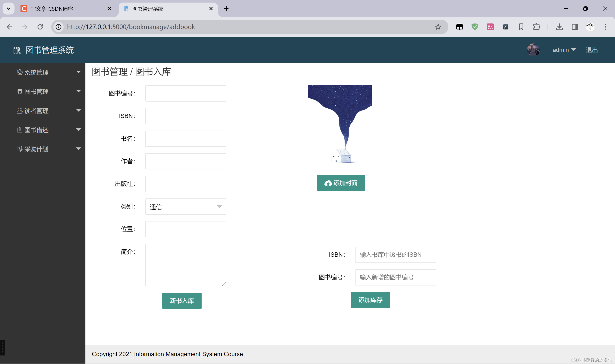615x364 pixels.
Task: Toggle browser side panel icon
Action: point(575,27)
